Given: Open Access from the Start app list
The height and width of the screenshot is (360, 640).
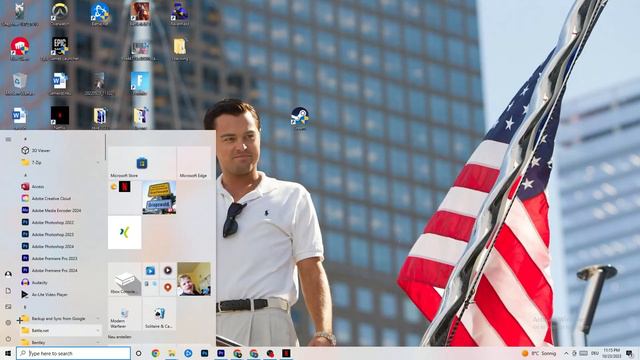Looking at the screenshot, I should pyautogui.click(x=60, y=186).
